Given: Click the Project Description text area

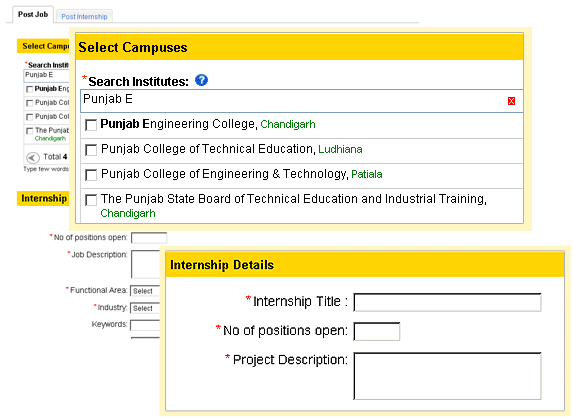Looking at the screenshot, I should pos(447,376).
